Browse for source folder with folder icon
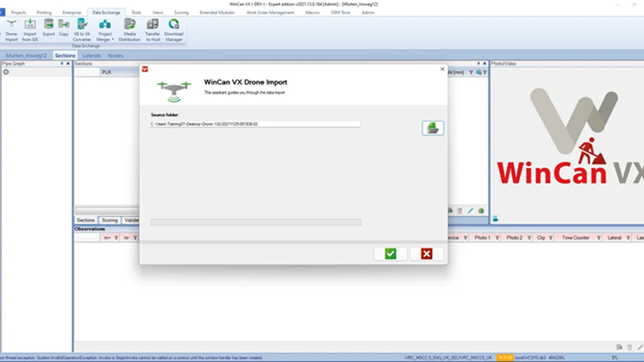 433,128
